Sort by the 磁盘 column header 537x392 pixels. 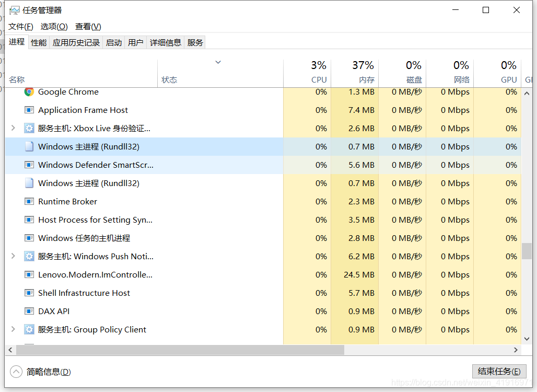(x=402, y=73)
